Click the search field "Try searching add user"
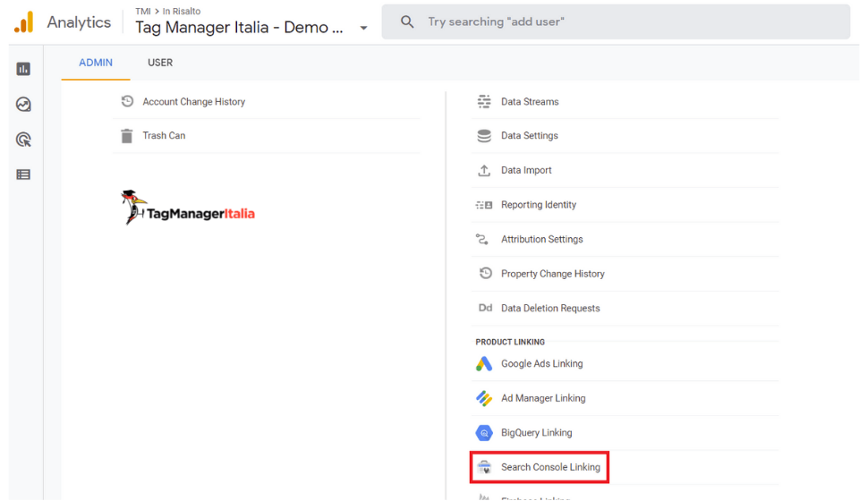Screen dimensions: 868x501 point(616,21)
